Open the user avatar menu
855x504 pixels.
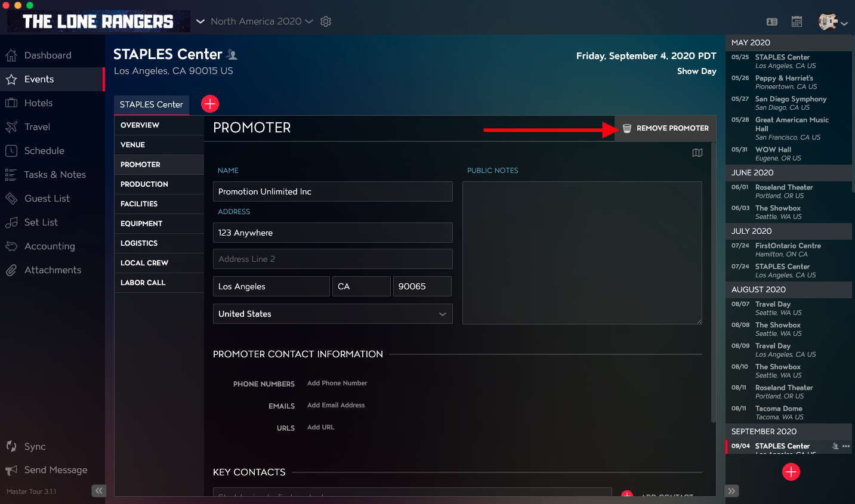click(833, 22)
